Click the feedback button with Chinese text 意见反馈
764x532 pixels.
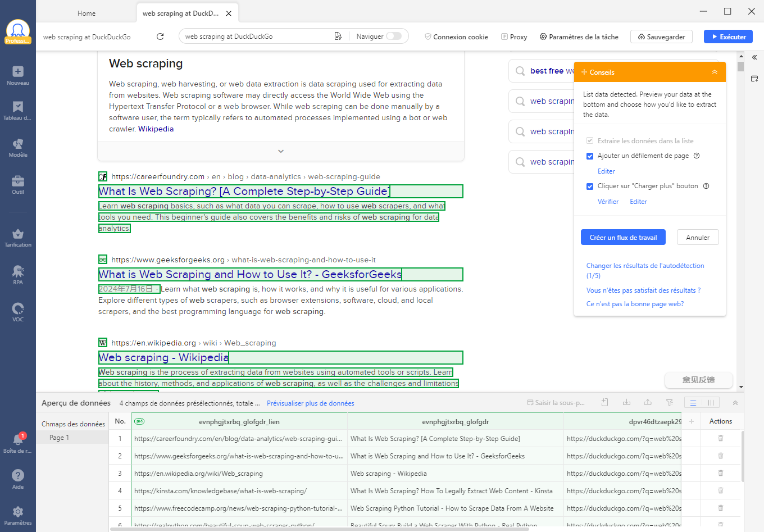[x=698, y=380]
